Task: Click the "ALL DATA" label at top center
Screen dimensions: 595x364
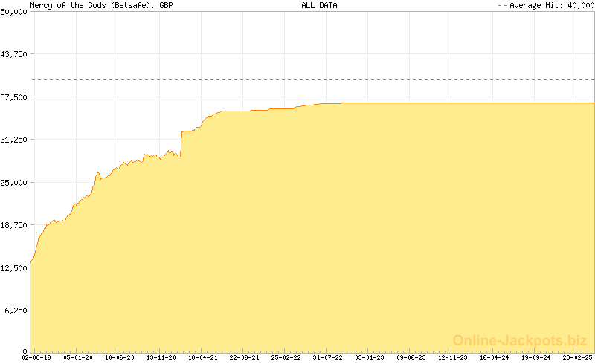Action: [318, 5]
